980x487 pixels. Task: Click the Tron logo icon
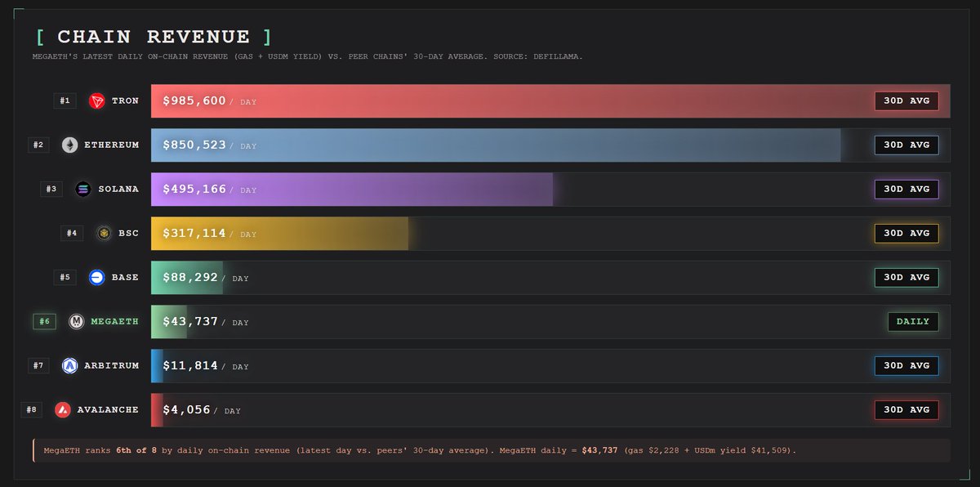[x=97, y=101]
